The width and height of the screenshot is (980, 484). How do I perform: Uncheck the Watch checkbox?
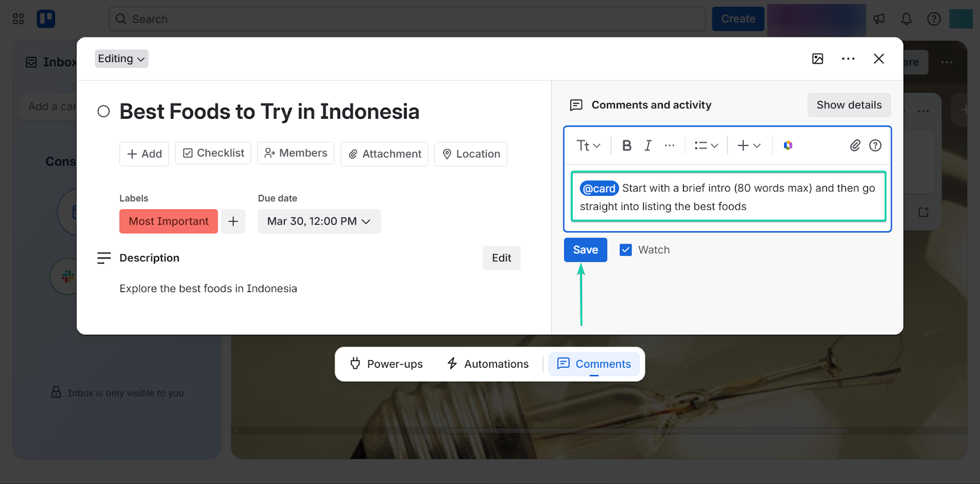pyautogui.click(x=625, y=250)
